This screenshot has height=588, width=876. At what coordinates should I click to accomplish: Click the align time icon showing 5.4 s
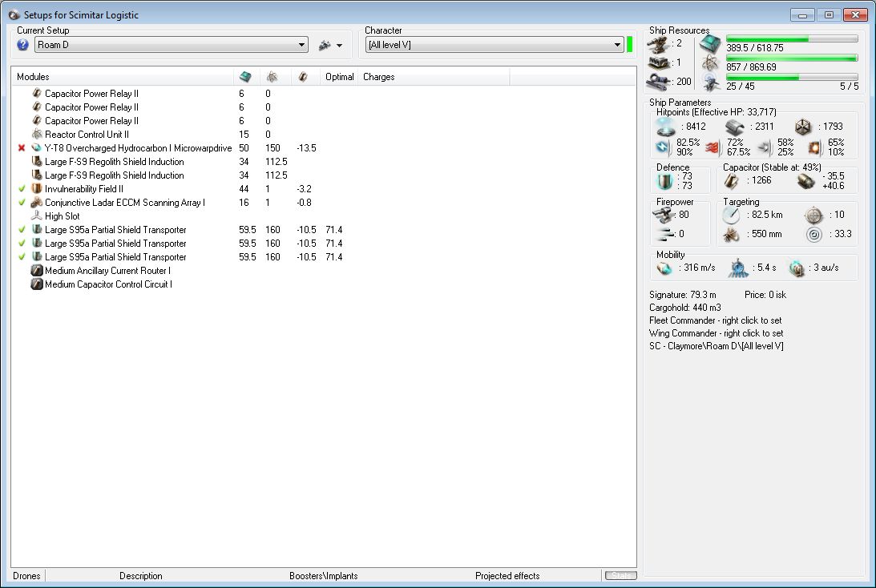tap(738, 268)
